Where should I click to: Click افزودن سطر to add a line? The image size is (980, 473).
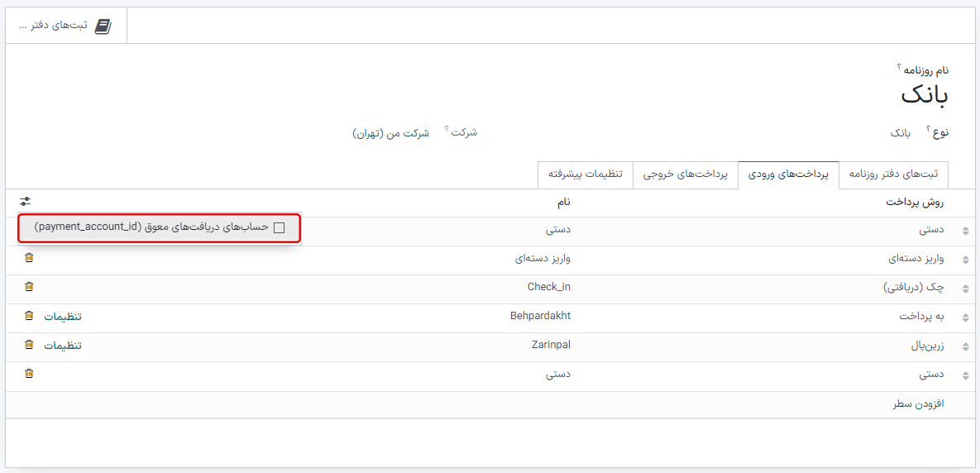click(918, 404)
